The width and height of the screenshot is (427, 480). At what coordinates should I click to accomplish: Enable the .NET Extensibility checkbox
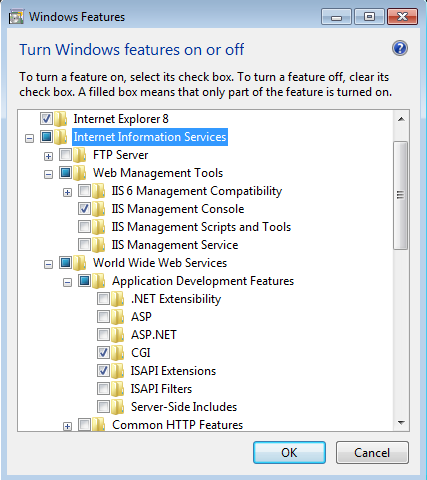tap(103, 298)
